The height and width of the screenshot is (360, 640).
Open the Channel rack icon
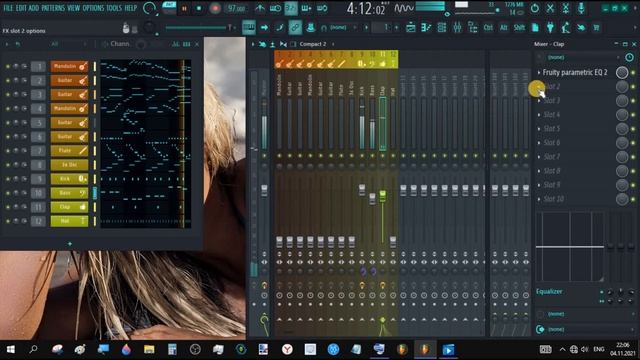[x=442, y=27]
